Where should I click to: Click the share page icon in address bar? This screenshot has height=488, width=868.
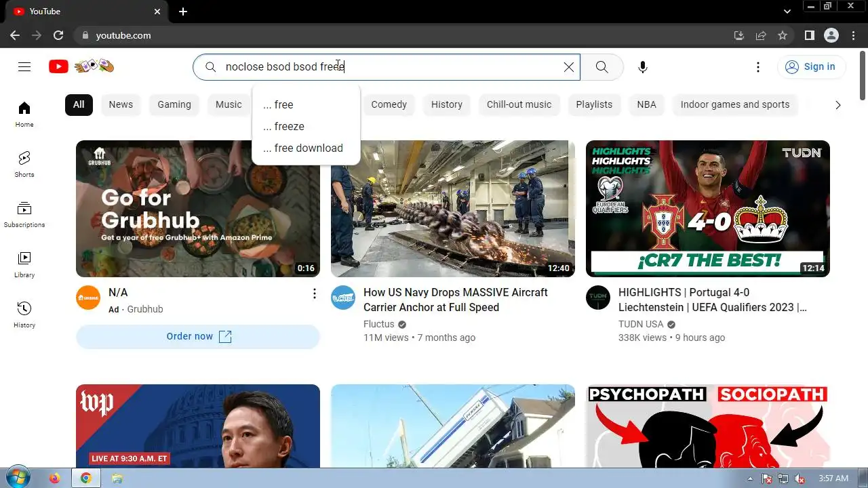point(761,35)
